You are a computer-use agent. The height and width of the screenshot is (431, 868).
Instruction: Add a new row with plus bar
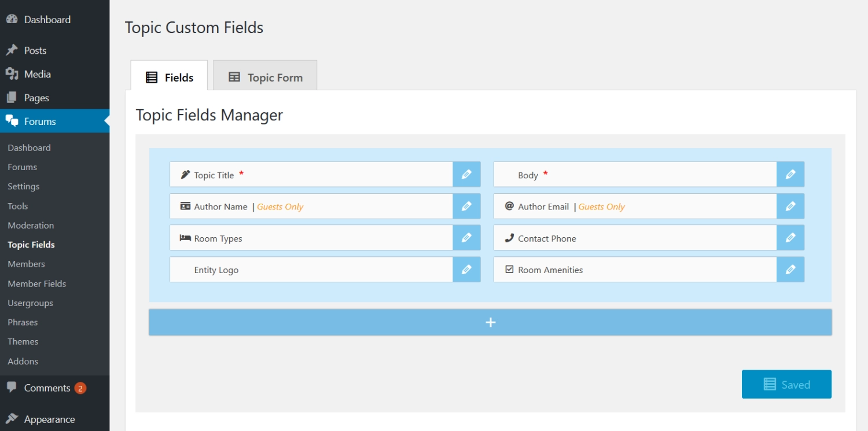(490, 322)
